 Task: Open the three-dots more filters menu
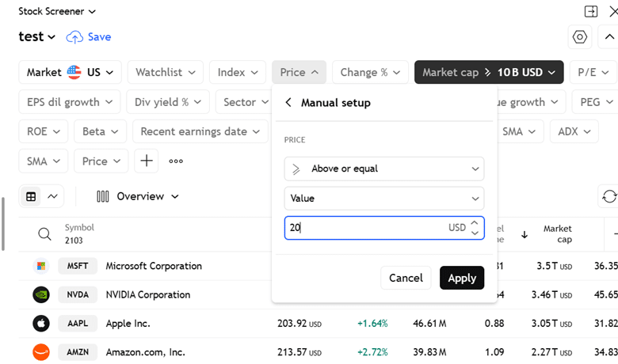(x=176, y=161)
